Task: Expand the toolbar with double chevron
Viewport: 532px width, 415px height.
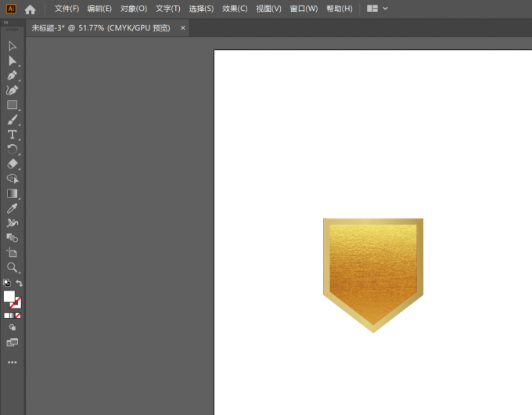Action: tap(5, 23)
